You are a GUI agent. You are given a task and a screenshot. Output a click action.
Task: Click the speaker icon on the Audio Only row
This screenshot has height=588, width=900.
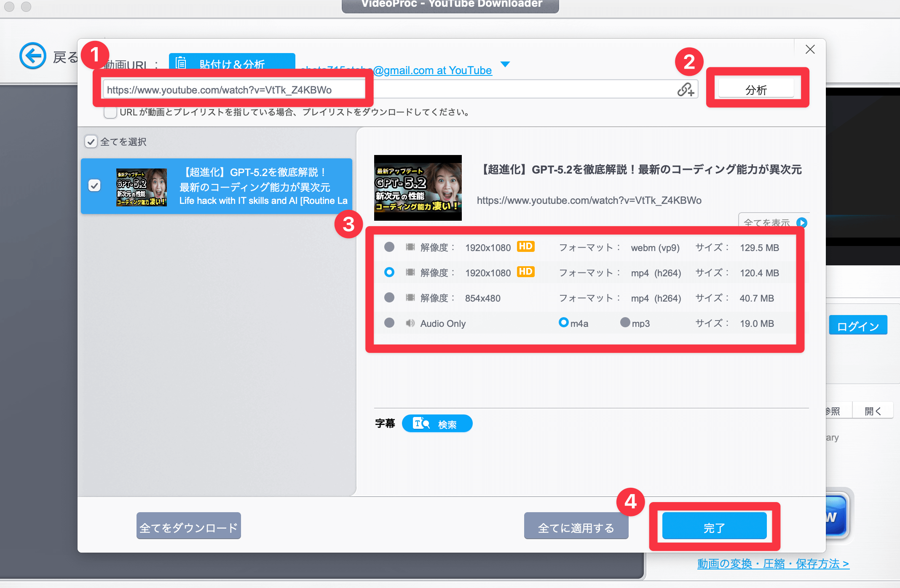click(410, 323)
